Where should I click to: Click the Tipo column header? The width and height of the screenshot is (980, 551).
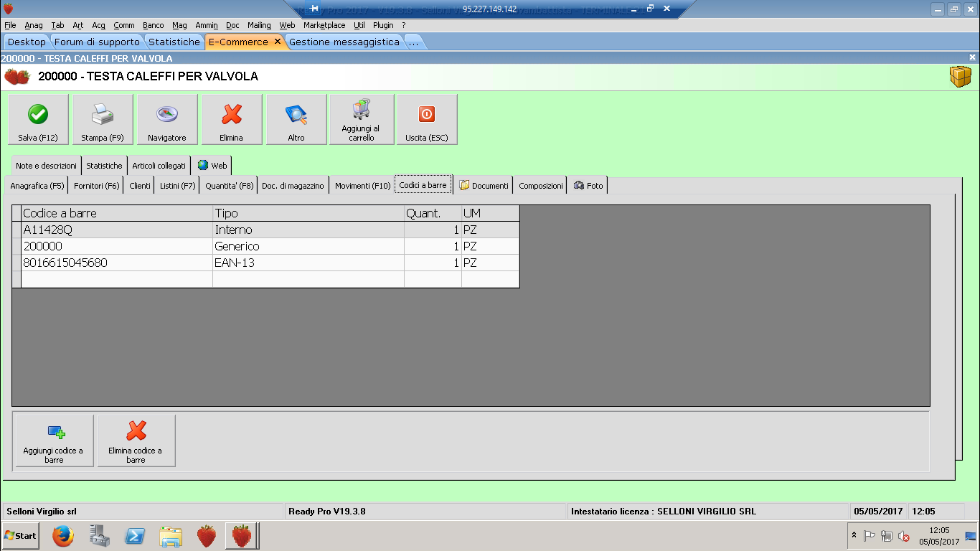click(x=308, y=214)
